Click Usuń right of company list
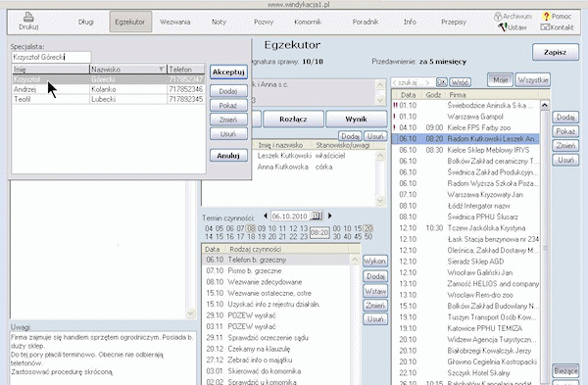The image size is (588, 385). pyautogui.click(x=565, y=160)
